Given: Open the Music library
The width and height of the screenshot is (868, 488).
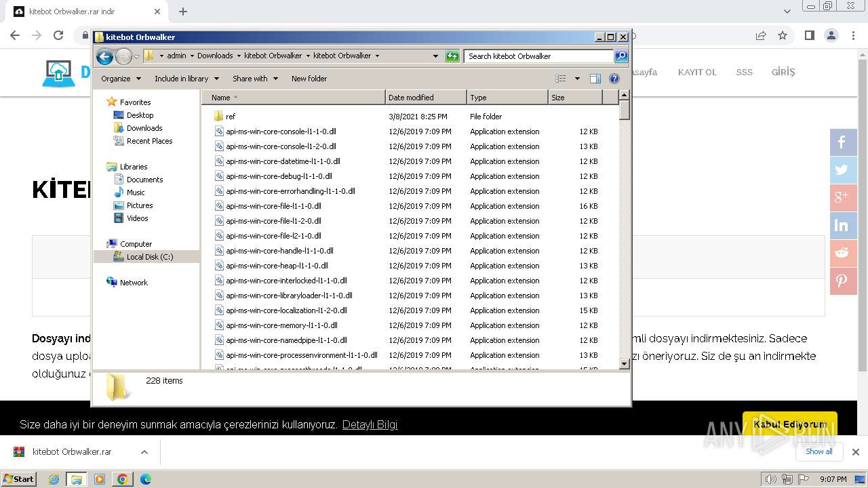Looking at the screenshot, I should tap(136, 192).
